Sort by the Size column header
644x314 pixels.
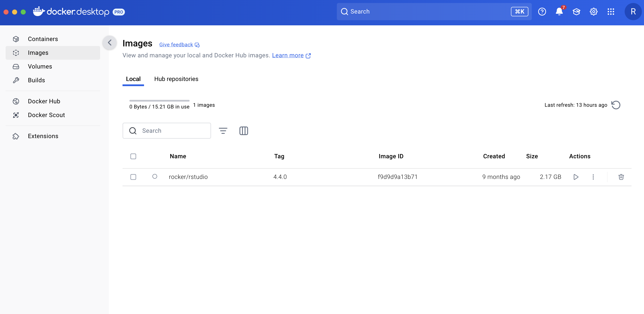532,156
